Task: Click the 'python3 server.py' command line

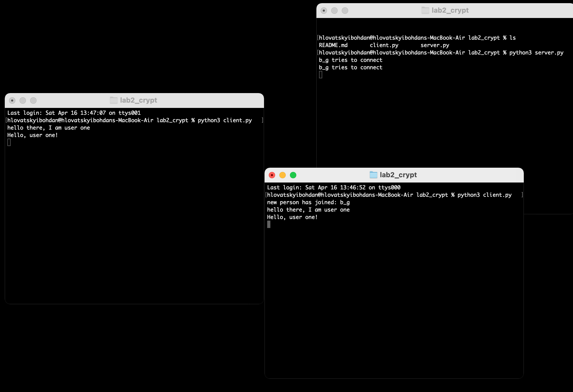Action: [536, 53]
